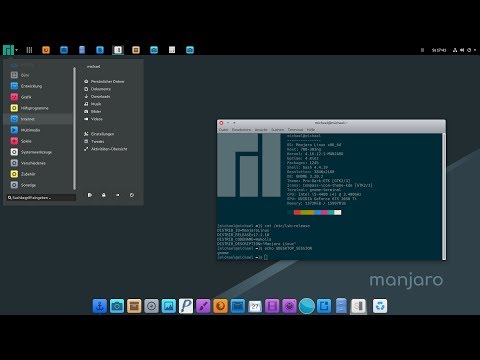
Task: Open the Bilder shortcut
Action: click(93, 111)
